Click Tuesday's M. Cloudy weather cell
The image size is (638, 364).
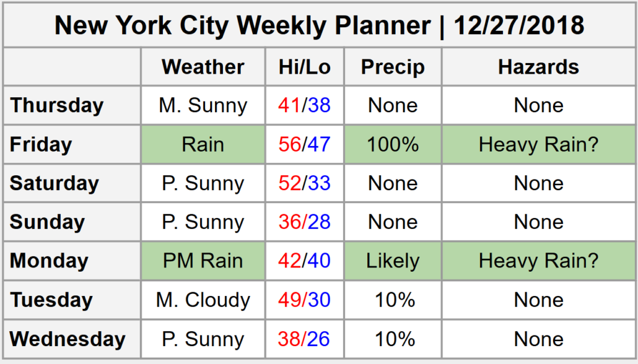point(203,300)
